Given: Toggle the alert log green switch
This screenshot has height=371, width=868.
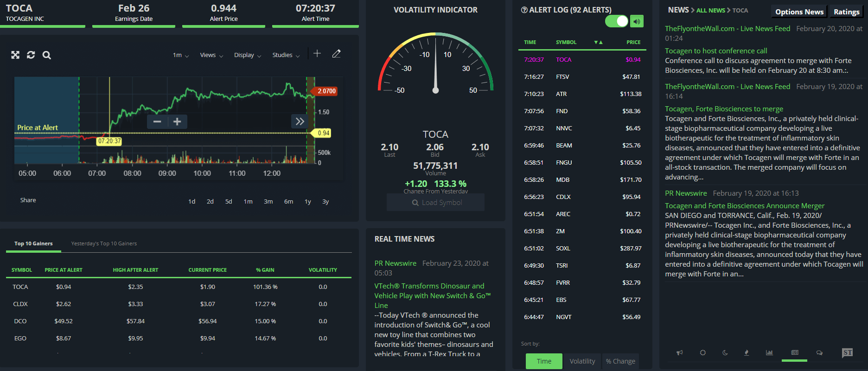Looking at the screenshot, I should pos(617,21).
